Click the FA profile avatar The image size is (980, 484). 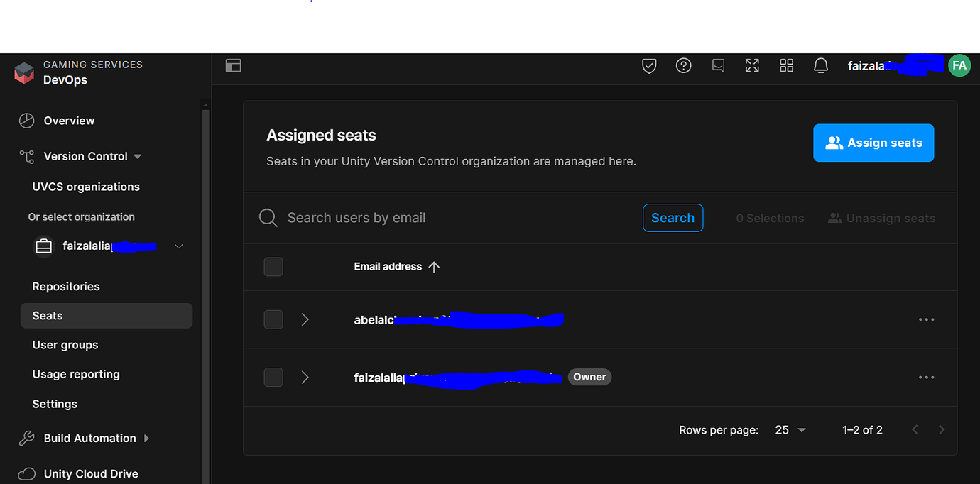(959, 65)
